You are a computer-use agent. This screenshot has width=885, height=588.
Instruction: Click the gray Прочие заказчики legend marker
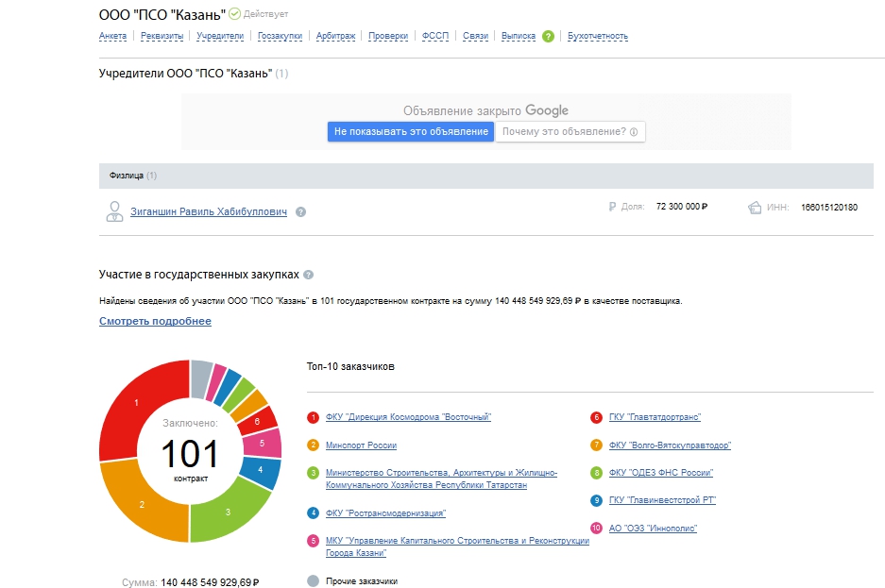click(x=313, y=581)
